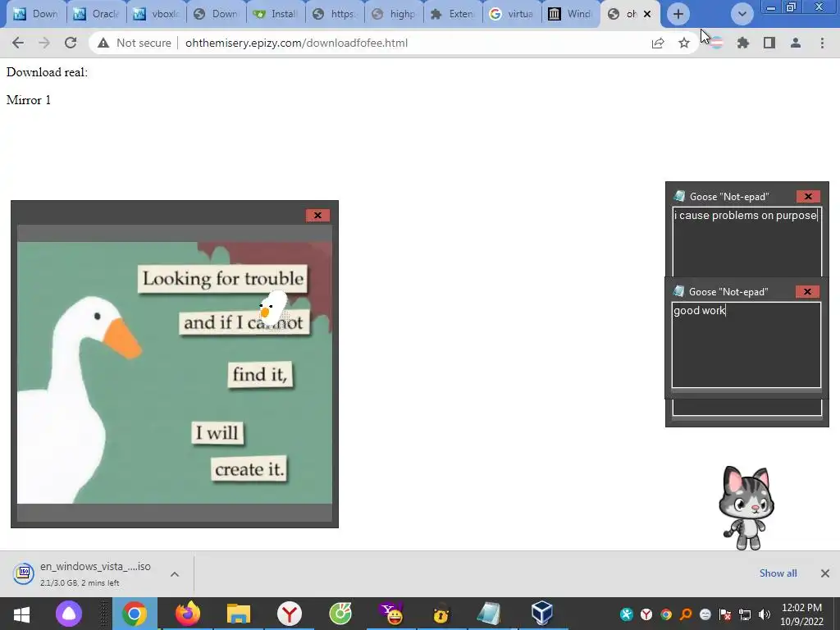Screen dimensions: 840x630
Task: Share this page via address bar icon
Action: (x=658, y=43)
